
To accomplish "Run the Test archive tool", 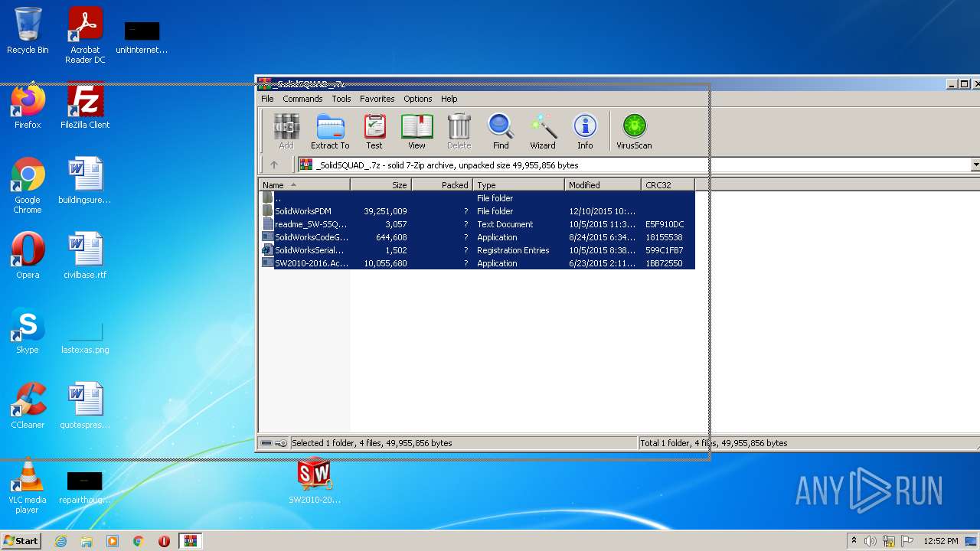I will coord(374,132).
